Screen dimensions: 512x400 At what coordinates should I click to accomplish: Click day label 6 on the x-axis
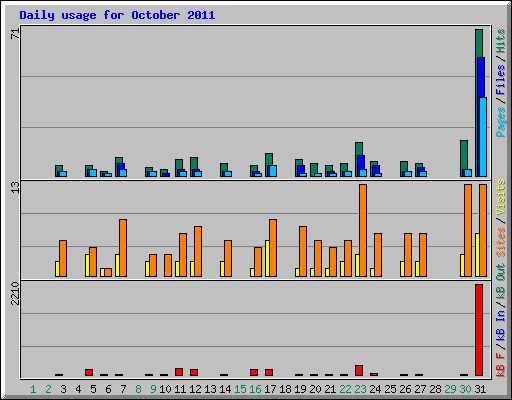(x=108, y=389)
